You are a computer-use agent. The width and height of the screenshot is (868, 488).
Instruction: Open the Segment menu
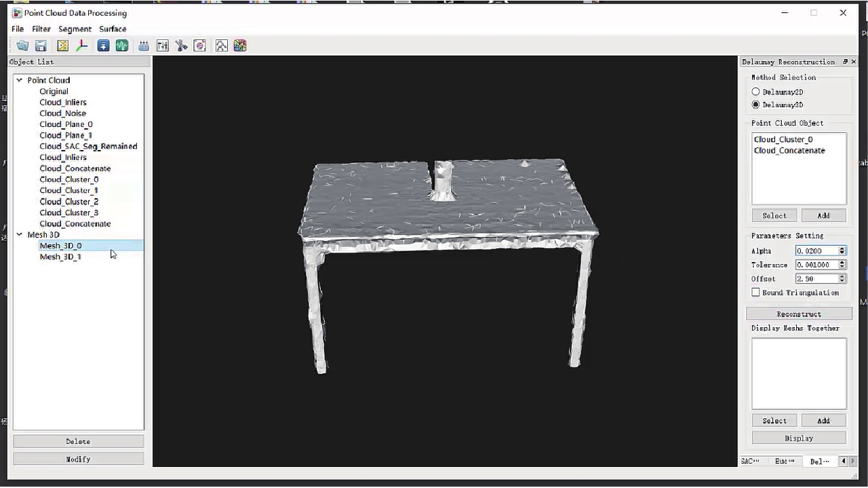pos(75,29)
